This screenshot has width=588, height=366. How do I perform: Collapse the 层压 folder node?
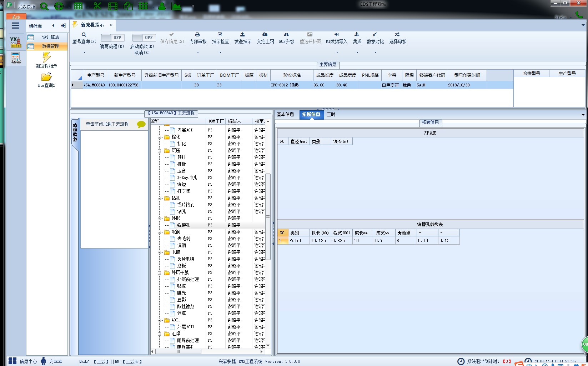[x=160, y=151]
